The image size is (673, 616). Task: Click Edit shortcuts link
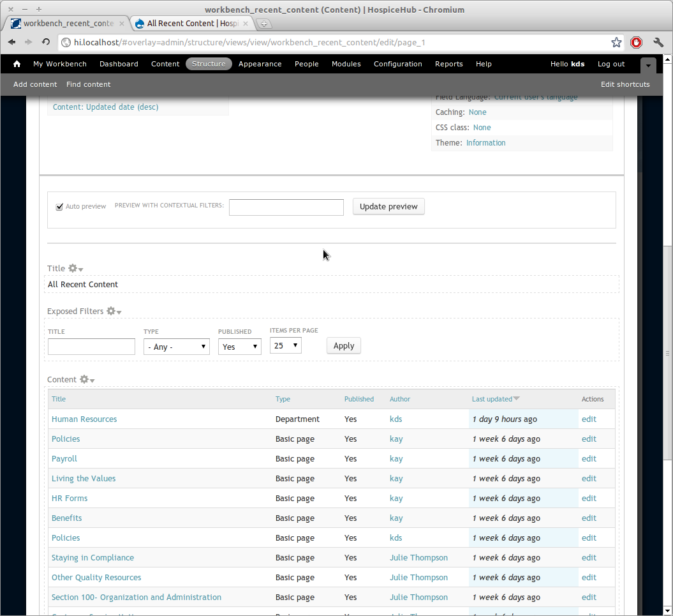(625, 85)
